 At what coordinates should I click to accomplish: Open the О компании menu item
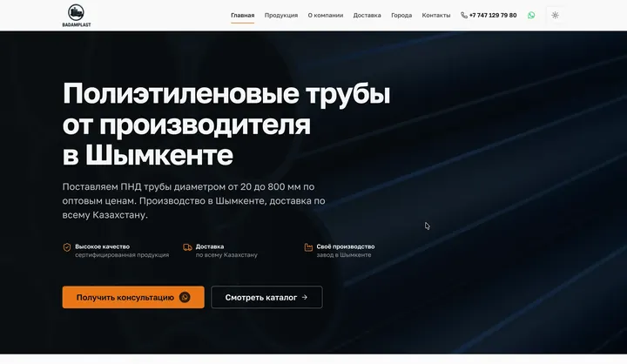tap(326, 15)
